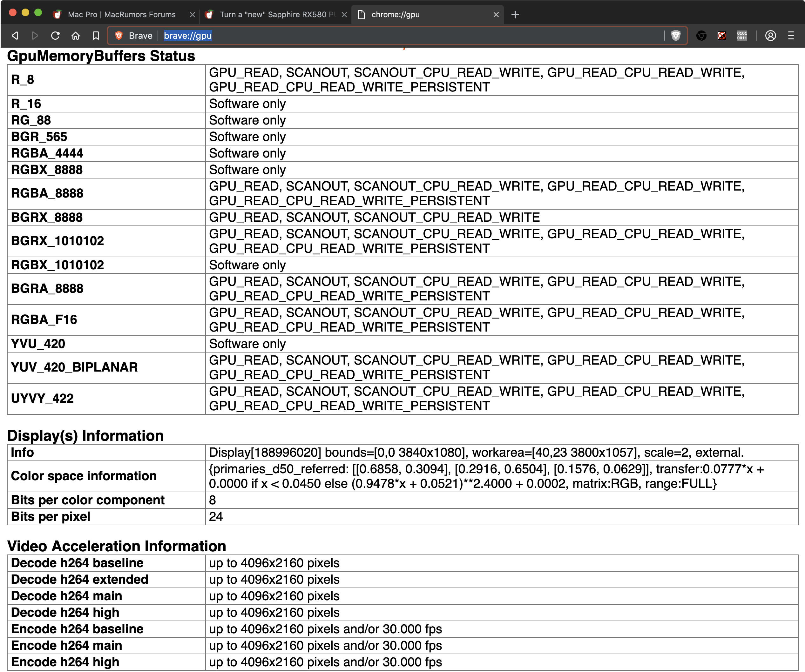Open the user profile icon

click(770, 36)
